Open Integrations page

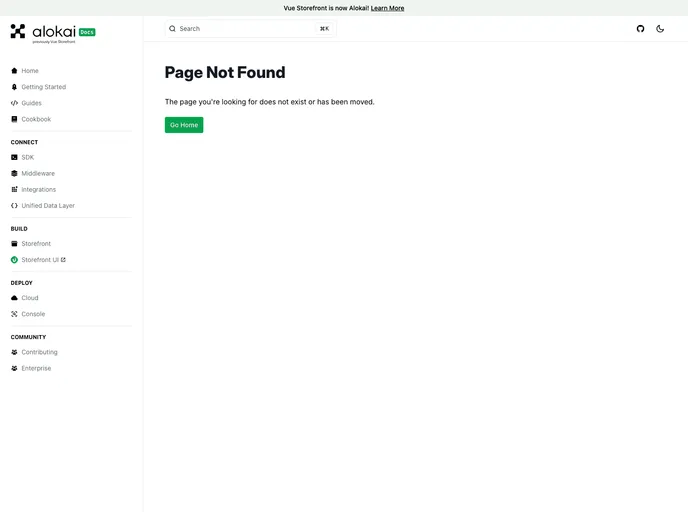(39, 190)
